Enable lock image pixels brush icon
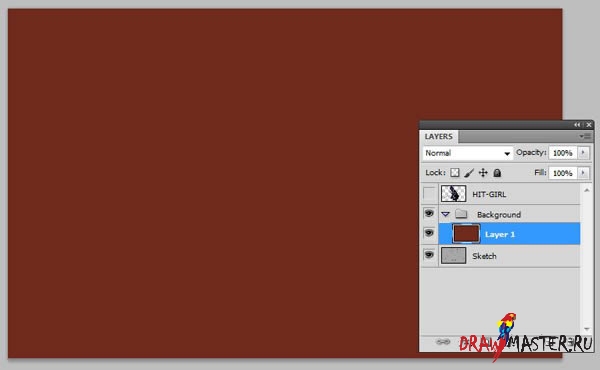The width and height of the screenshot is (600, 370). tap(469, 173)
